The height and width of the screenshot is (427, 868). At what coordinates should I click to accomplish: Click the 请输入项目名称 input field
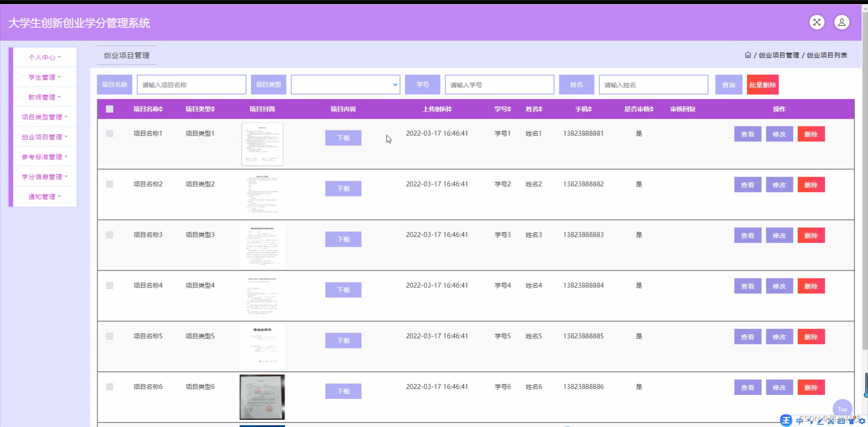click(191, 84)
